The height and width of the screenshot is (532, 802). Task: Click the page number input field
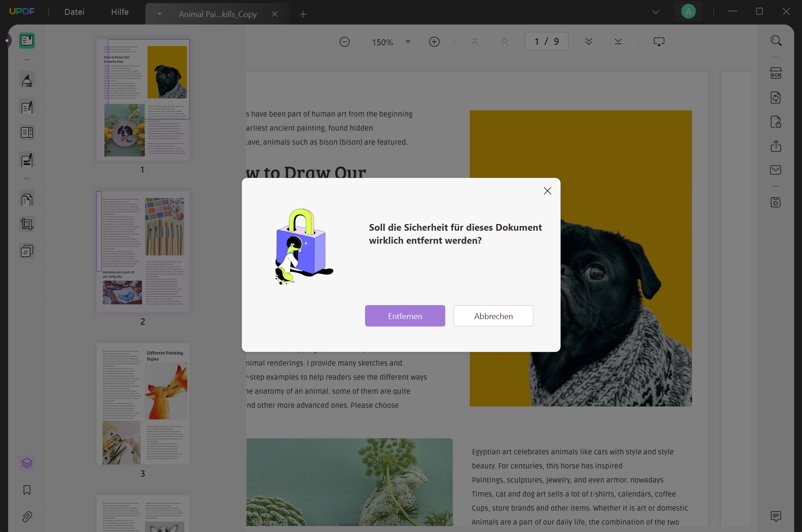pyautogui.click(x=546, y=42)
